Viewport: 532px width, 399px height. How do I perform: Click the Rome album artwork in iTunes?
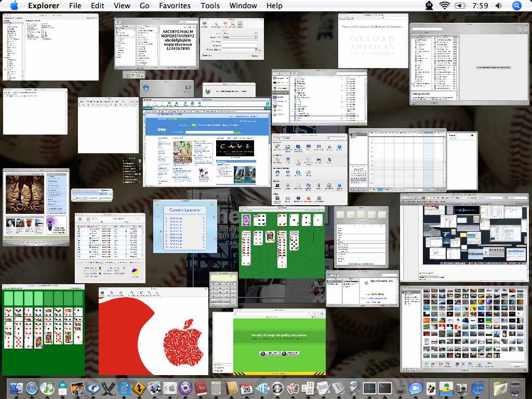point(25,194)
